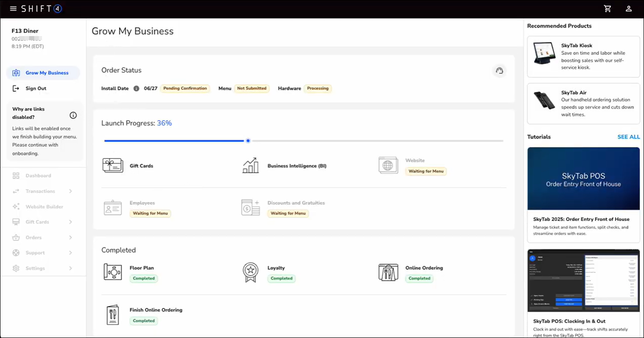
Task: Open the SkyTab POS Order Entry tutorial thumbnail
Action: (x=583, y=179)
